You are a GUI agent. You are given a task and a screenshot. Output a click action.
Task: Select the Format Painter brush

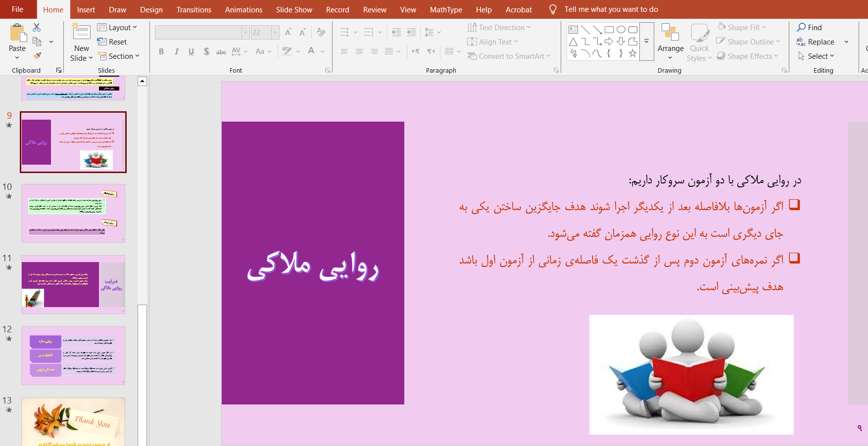click(x=37, y=56)
